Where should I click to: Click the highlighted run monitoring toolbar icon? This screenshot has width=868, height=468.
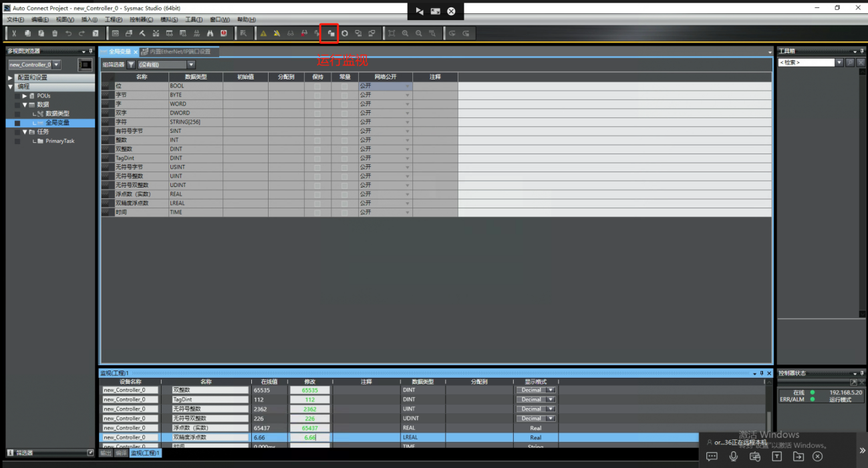(x=330, y=33)
